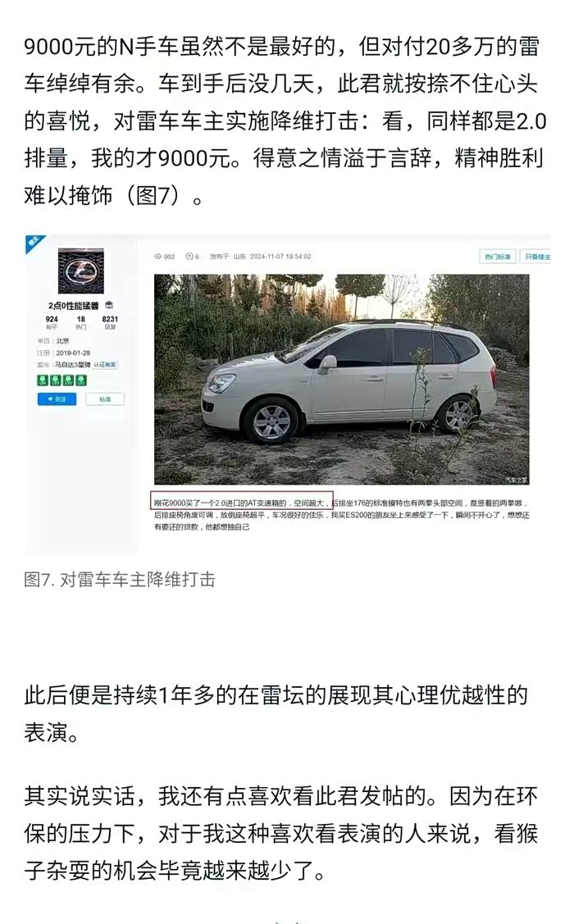Screen dimensions: 574x924
Task: Click the 楼主 corner ribbon badge
Action: 33,242
